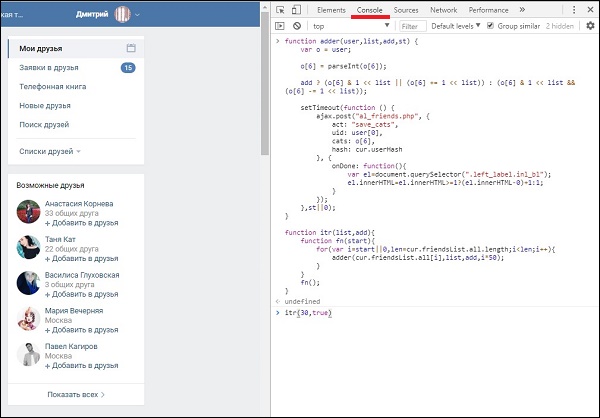Click the calendar icon beside Мои друзья
Screen dimensions: 600x418
pyautogui.click(x=131, y=48)
